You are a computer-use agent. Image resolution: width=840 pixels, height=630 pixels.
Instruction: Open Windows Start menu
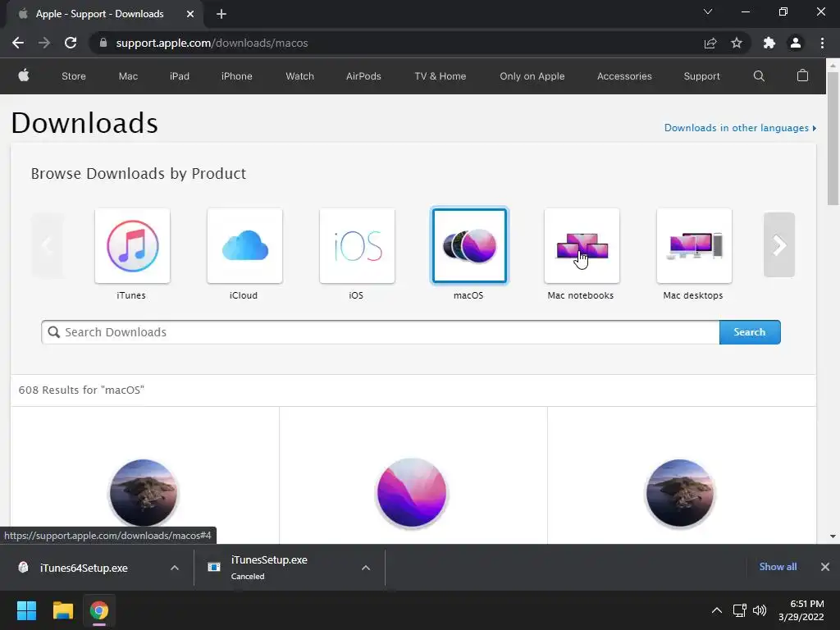(x=26, y=610)
